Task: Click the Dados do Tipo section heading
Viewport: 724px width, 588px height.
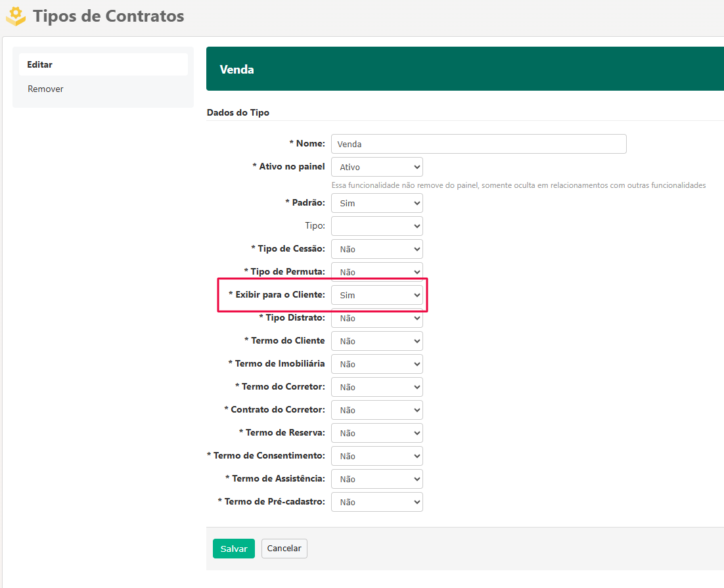Action: pyautogui.click(x=238, y=113)
